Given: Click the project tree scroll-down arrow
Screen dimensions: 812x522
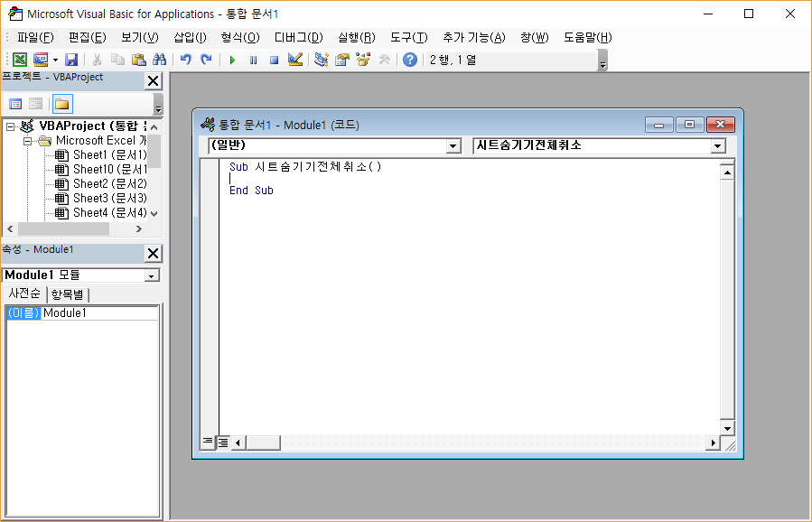Looking at the screenshot, I should (154, 213).
